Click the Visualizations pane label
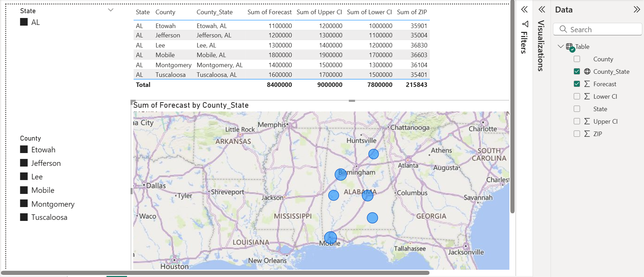This screenshot has height=277, width=644. pos(541,46)
